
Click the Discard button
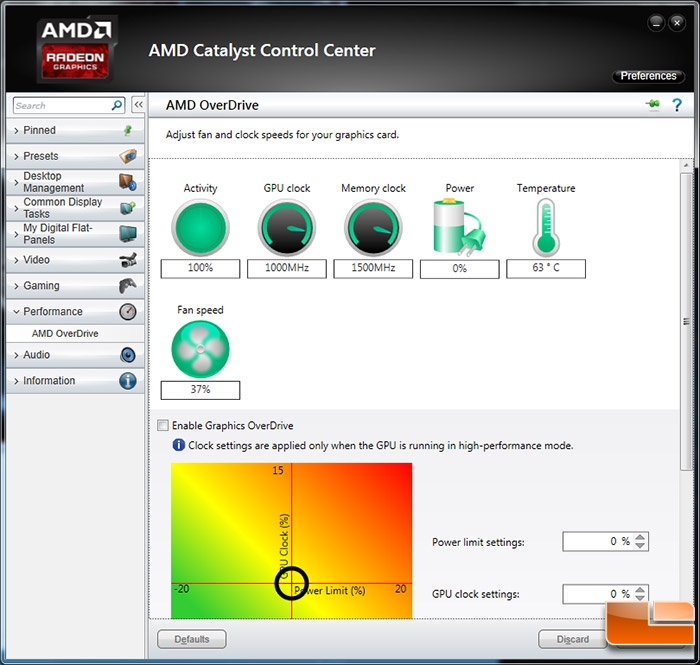point(572,639)
